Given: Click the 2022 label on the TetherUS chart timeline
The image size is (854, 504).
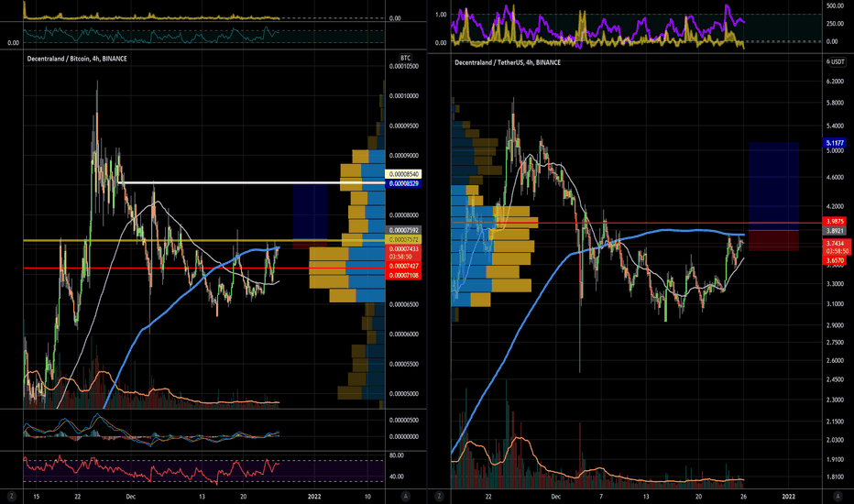Looking at the screenshot, I should 789,497.
